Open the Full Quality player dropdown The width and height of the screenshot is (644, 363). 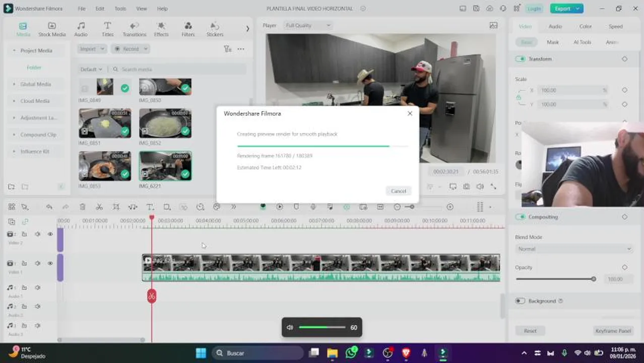pyautogui.click(x=308, y=25)
